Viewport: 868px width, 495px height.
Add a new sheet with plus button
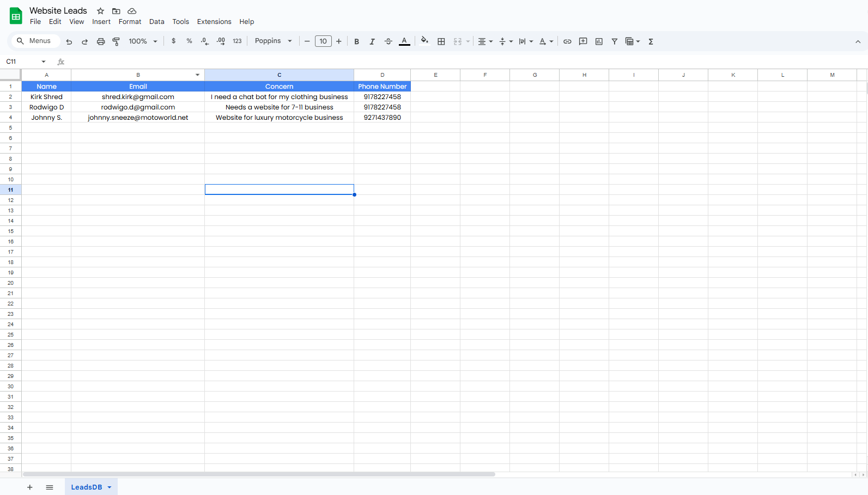coord(30,487)
